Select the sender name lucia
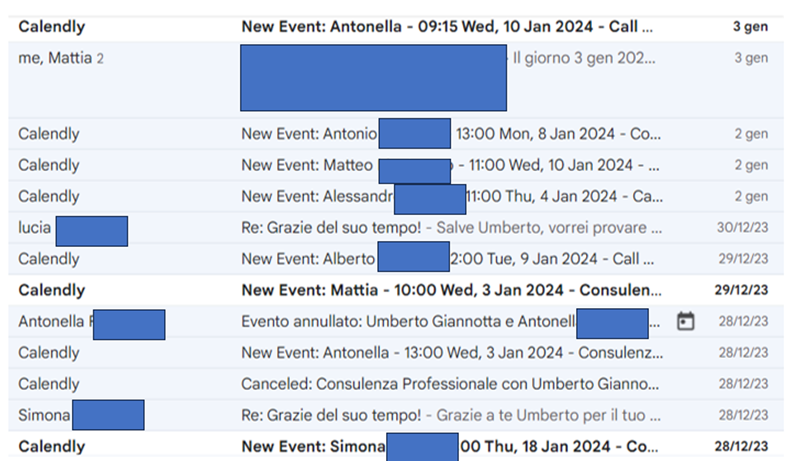793x461 pixels. click(34, 227)
